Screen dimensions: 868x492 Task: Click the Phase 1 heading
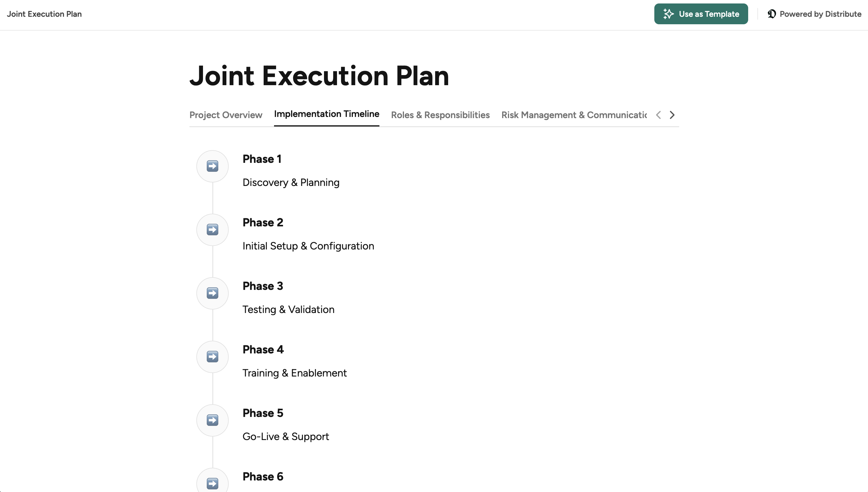262,159
